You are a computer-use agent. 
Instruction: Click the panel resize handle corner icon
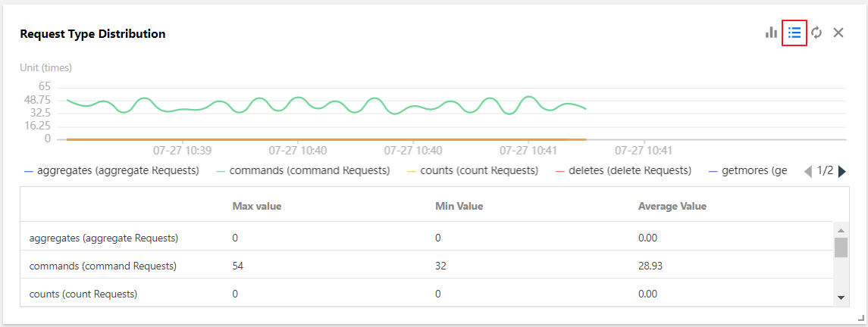pyautogui.click(x=860, y=318)
